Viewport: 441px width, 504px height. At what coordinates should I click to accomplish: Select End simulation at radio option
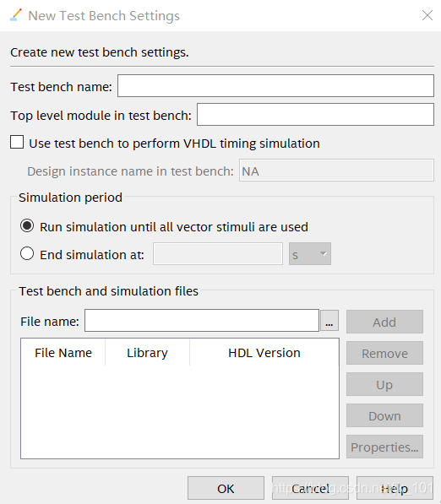(x=27, y=253)
